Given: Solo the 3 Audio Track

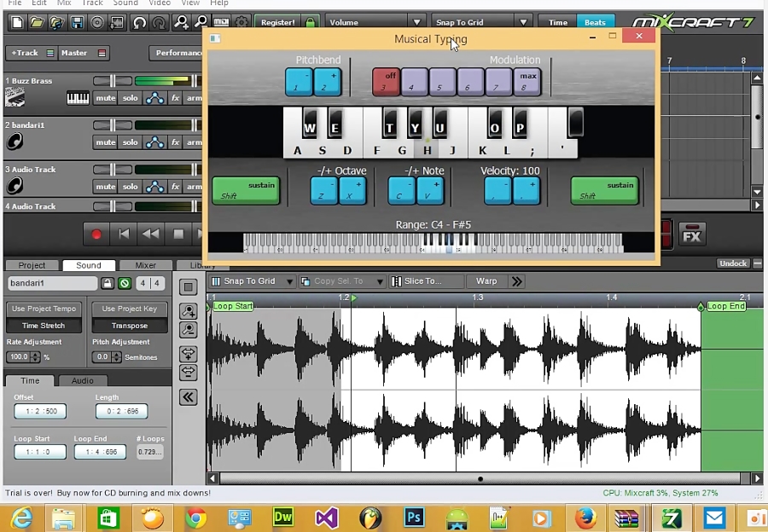Looking at the screenshot, I should point(130,187).
